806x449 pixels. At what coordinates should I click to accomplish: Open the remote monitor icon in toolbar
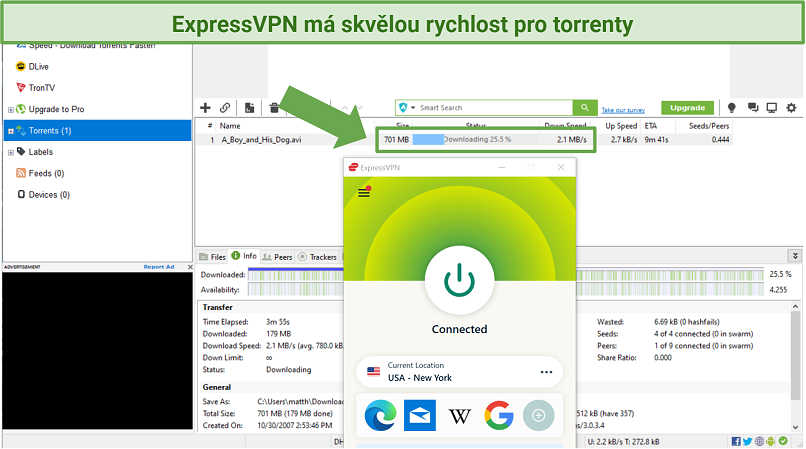(772, 107)
